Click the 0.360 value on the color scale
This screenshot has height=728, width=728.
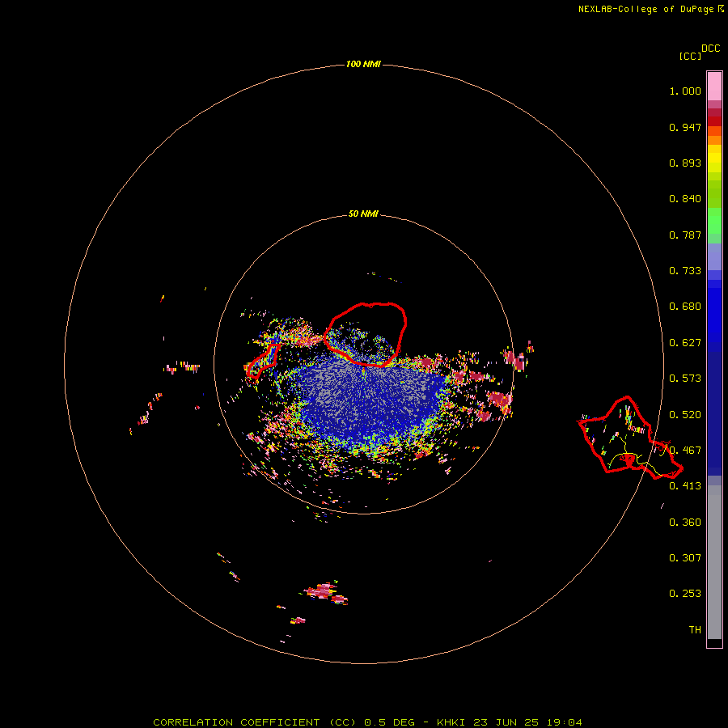[x=685, y=523]
